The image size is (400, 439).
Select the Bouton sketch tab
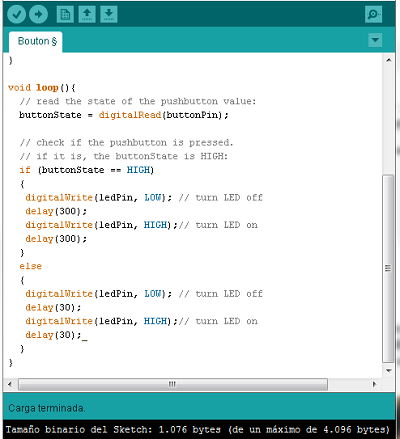tap(36, 42)
